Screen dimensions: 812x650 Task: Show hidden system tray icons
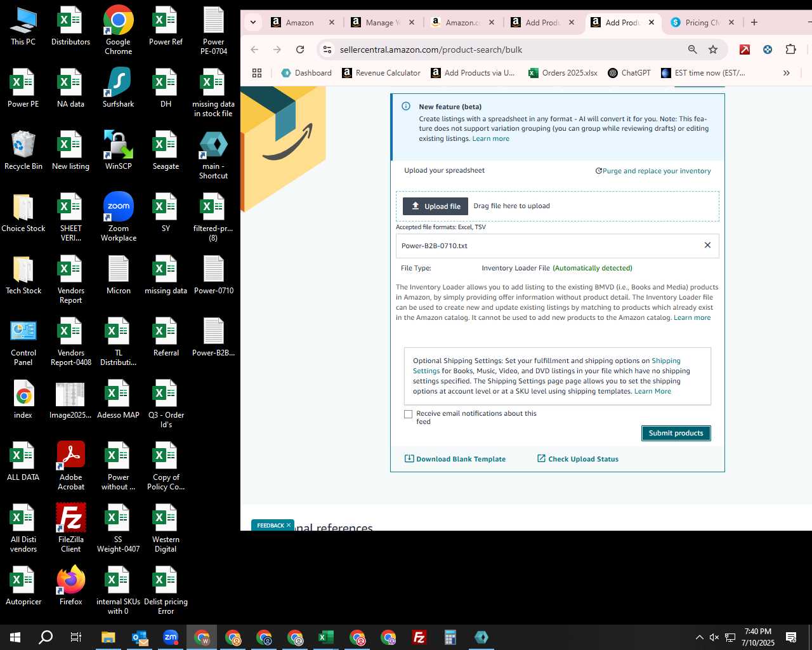tap(699, 637)
